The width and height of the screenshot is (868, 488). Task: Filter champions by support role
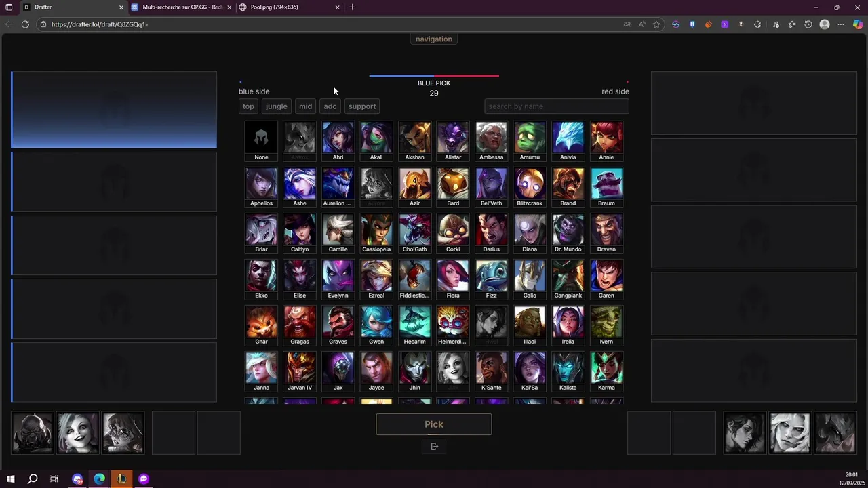pyautogui.click(x=361, y=106)
